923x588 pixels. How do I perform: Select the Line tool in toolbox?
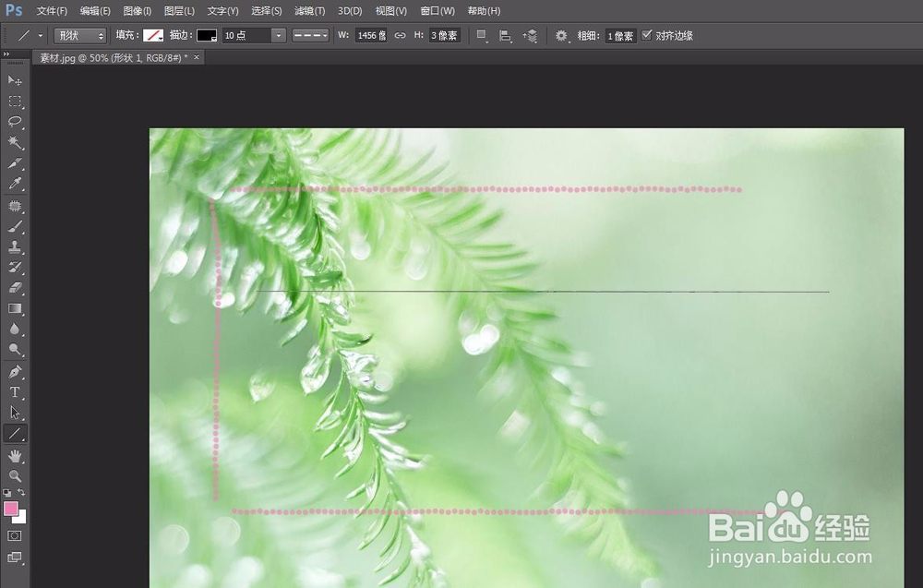pos(15,434)
